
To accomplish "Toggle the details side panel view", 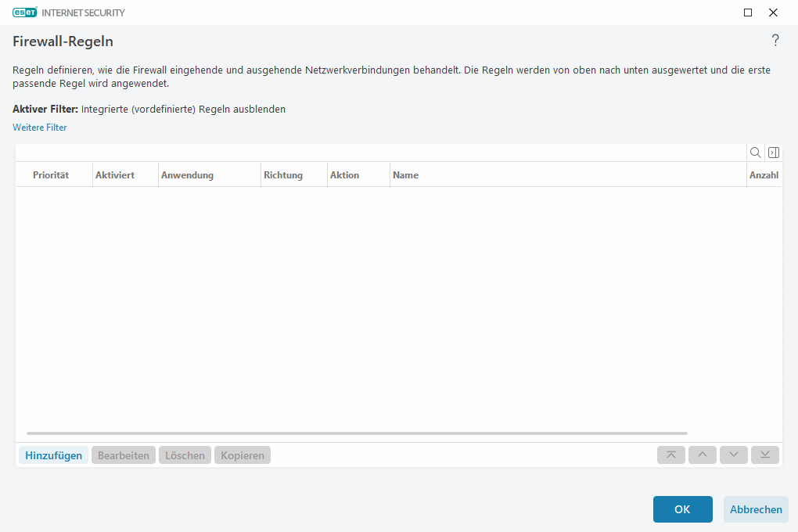I will coord(773,152).
